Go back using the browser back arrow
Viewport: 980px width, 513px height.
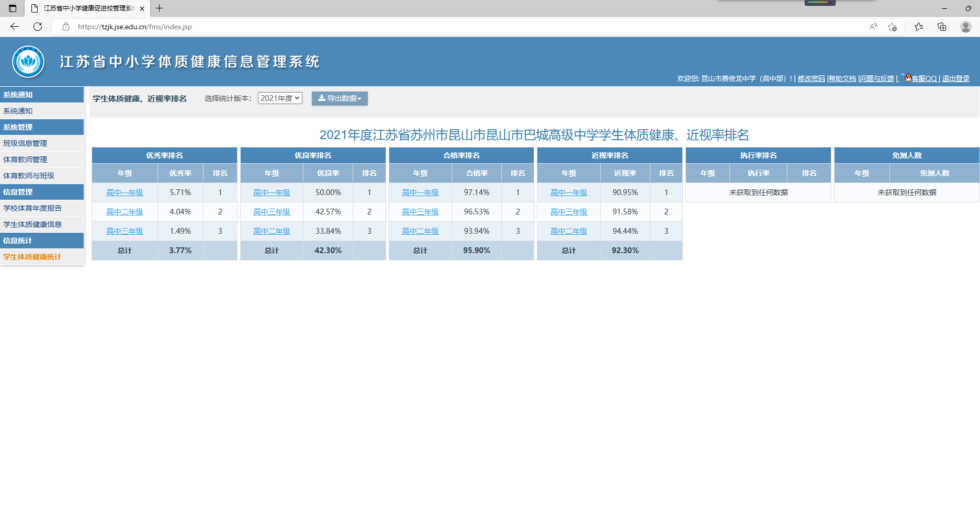tap(15, 27)
